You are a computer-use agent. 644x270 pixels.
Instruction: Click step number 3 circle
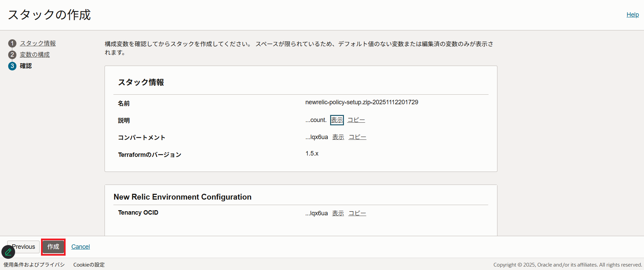[12, 66]
